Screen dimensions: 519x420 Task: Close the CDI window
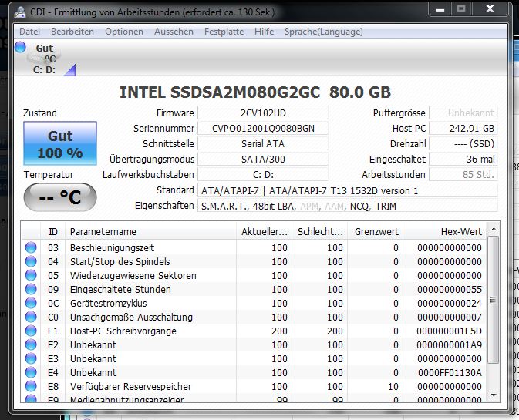point(490,9)
